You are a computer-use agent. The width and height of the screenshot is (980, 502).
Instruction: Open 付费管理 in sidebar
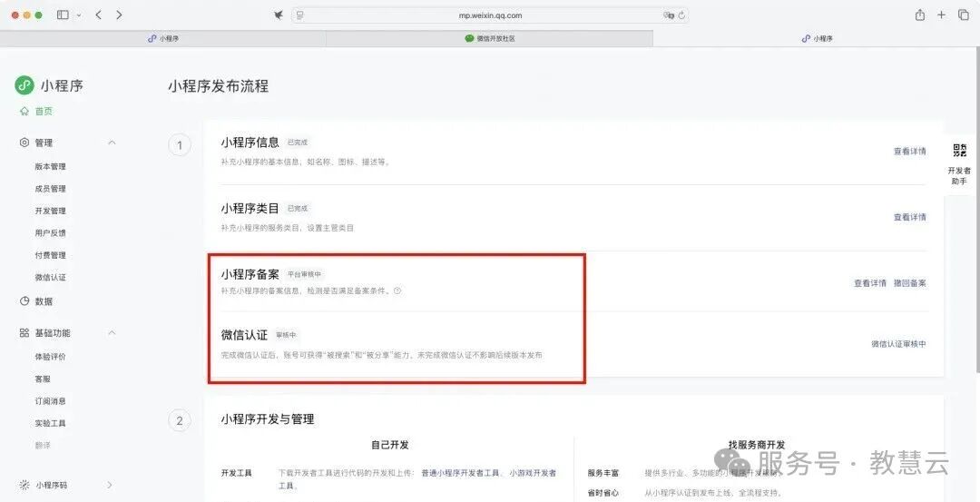click(50, 255)
